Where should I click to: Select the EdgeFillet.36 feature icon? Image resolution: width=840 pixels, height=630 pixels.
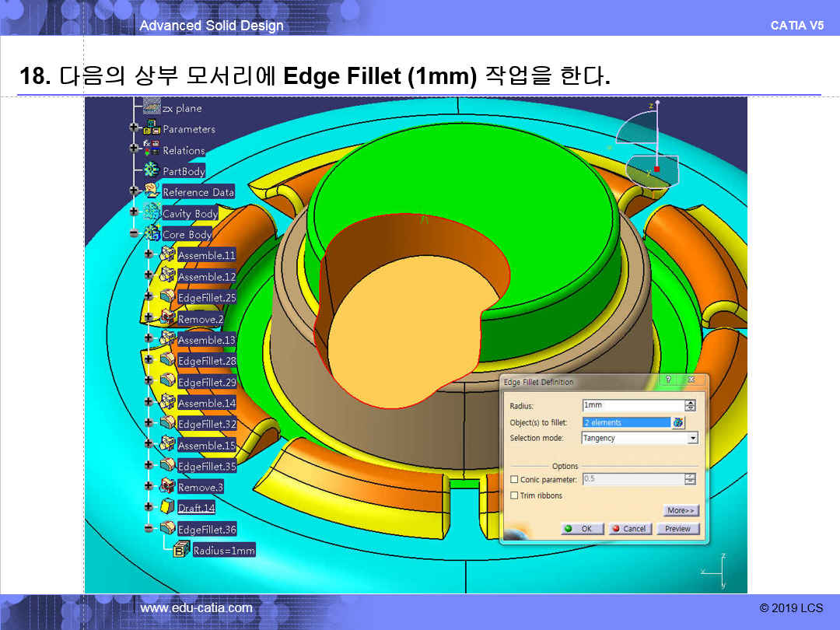click(167, 528)
